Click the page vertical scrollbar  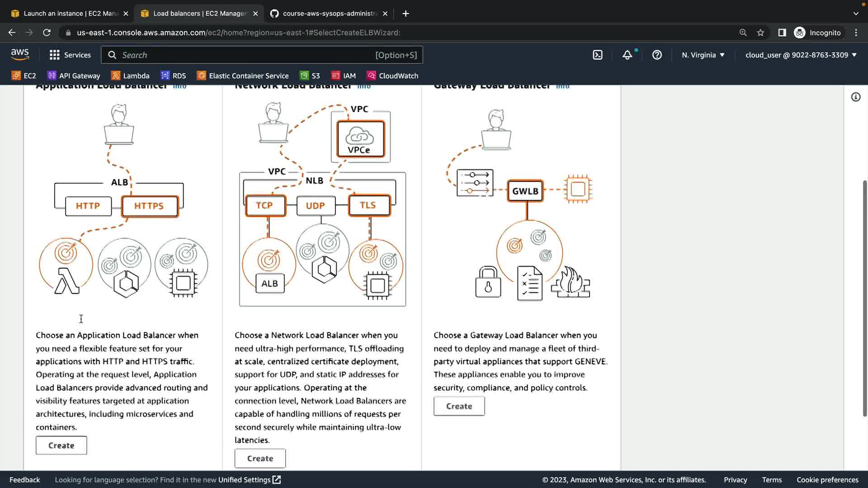(x=864, y=298)
